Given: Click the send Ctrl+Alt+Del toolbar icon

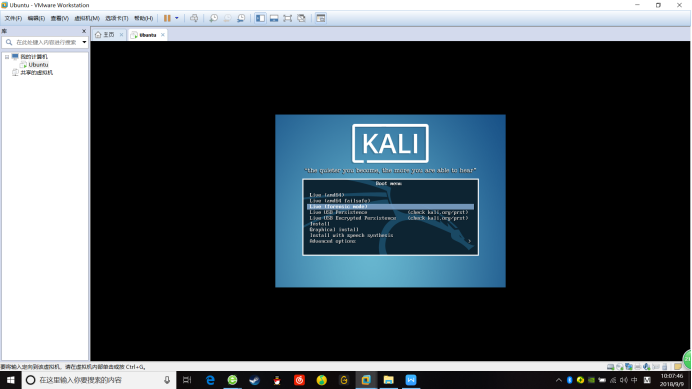Looking at the screenshot, I should [x=194, y=18].
